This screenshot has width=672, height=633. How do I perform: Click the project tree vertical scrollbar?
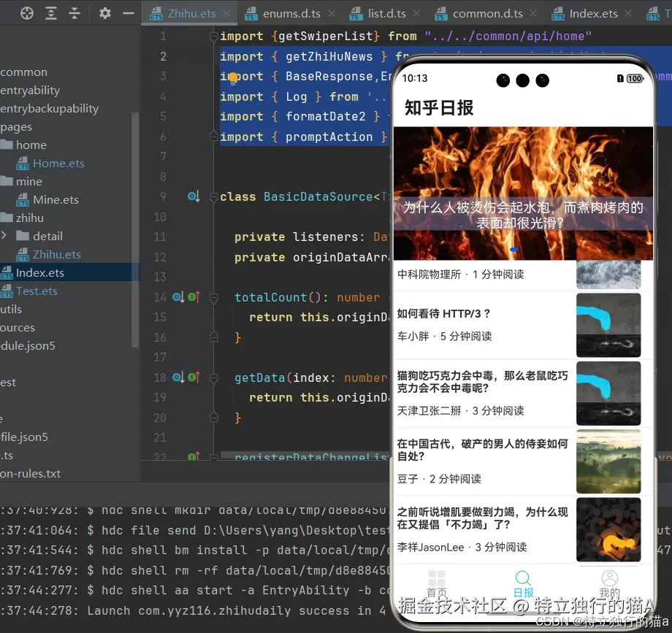[x=135, y=229]
